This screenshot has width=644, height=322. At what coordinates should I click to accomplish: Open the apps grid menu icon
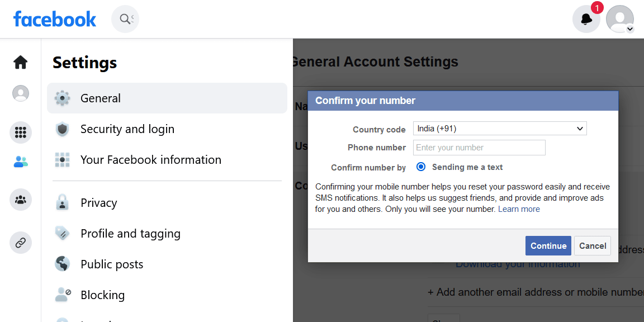(21, 132)
